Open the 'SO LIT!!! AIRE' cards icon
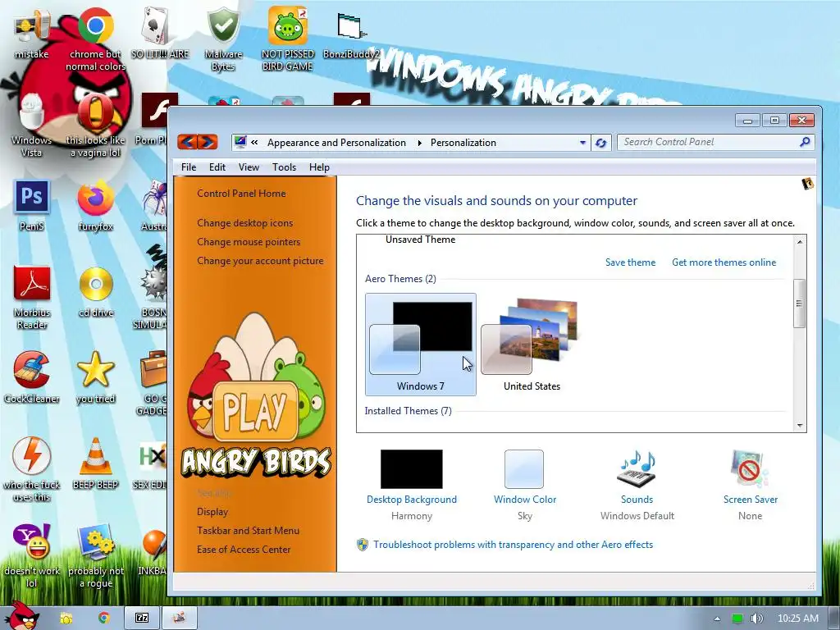This screenshot has width=840, height=630. pyautogui.click(x=157, y=27)
